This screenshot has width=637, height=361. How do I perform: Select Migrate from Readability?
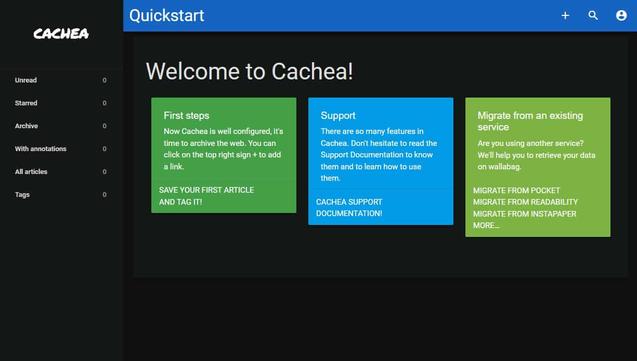click(x=525, y=202)
